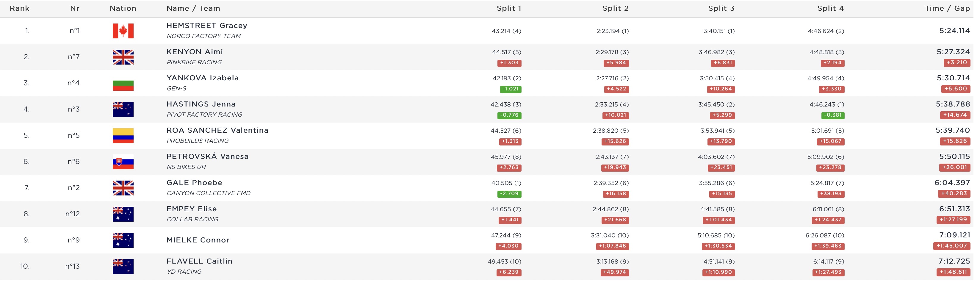The width and height of the screenshot is (980, 285).
Task: Open rider KENYON Aimi
Action: tap(195, 52)
